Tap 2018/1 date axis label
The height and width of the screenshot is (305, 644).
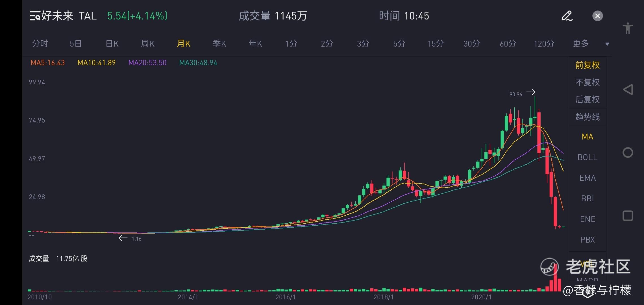pos(384,297)
